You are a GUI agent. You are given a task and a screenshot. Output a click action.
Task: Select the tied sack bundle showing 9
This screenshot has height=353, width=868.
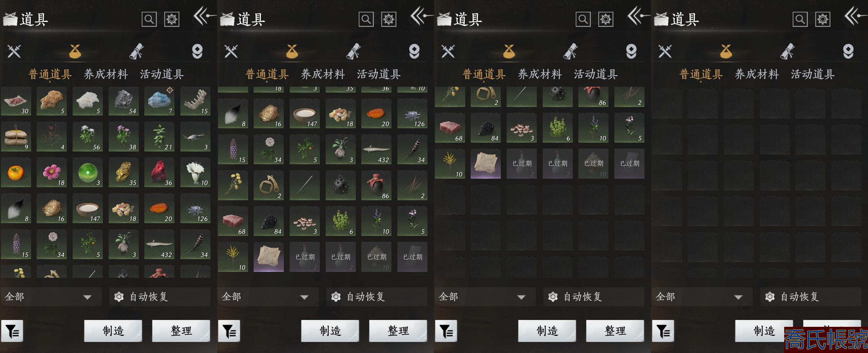coord(16,137)
